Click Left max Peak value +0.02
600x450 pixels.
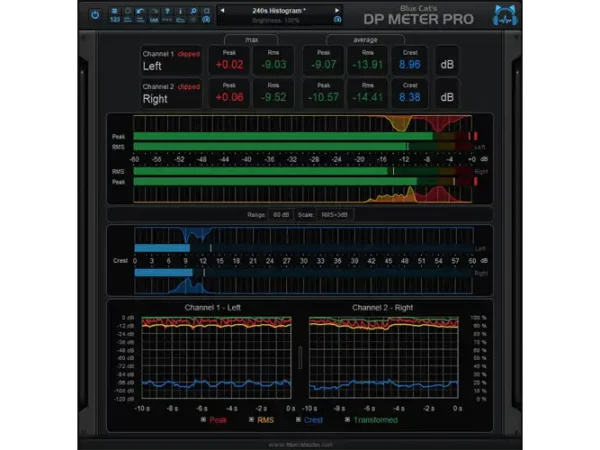(x=229, y=65)
